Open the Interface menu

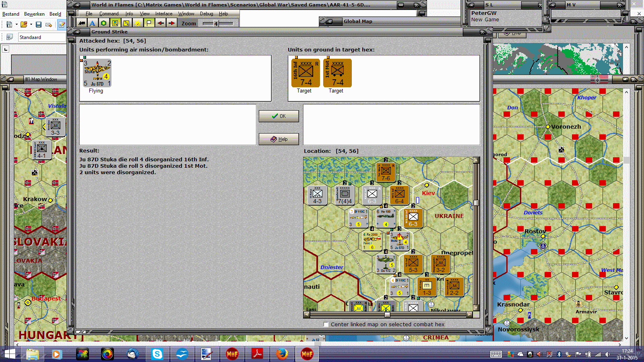click(x=164, y=14)
